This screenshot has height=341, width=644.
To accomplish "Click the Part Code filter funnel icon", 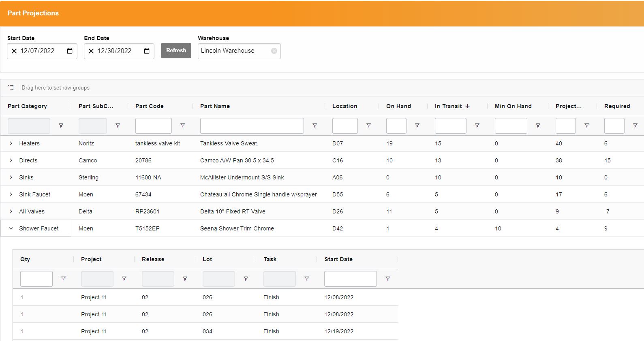I will pyautogui.click(x=182, y=126).
